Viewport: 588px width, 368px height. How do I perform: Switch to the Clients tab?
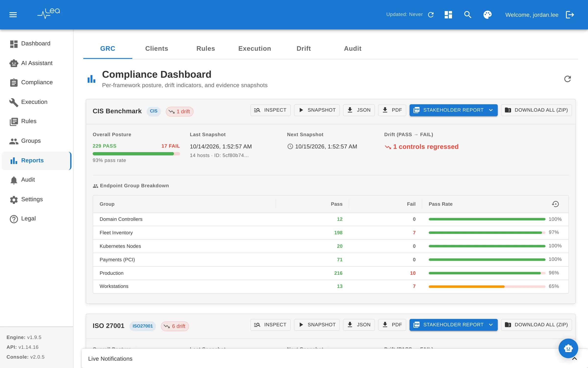coord(157,49)
